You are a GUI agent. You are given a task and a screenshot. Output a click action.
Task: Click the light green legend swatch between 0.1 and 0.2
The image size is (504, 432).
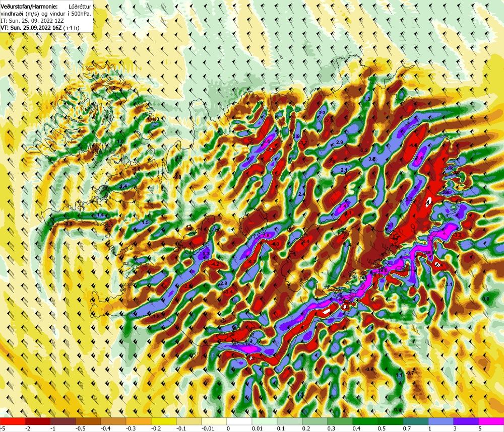click(290, 421)
